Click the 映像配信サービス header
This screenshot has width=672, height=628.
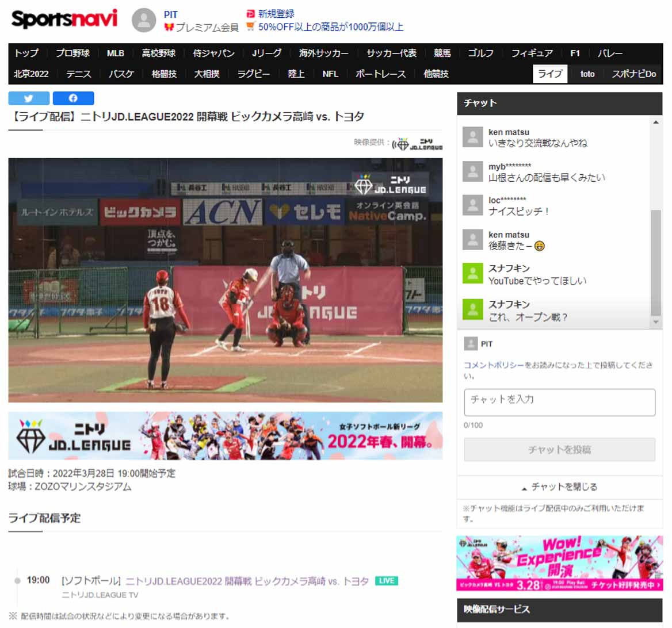pyautogui.click(x=559, y=610)
